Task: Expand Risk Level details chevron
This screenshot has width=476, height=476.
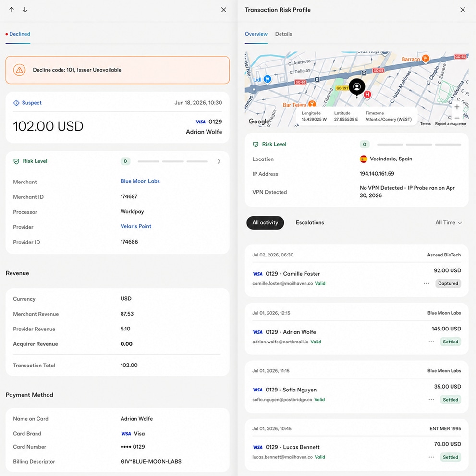Action: (219, 161)
